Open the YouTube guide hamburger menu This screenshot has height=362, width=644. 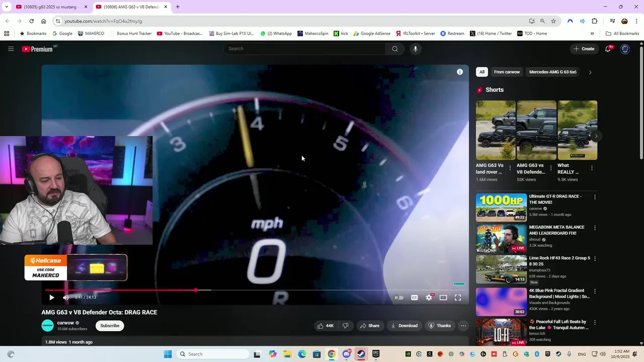click(11, 49)
